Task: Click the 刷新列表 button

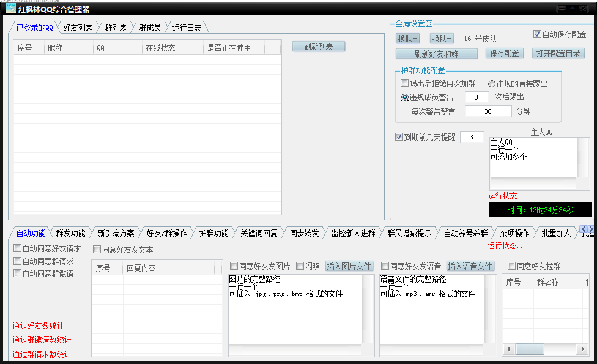Action: 319,46
